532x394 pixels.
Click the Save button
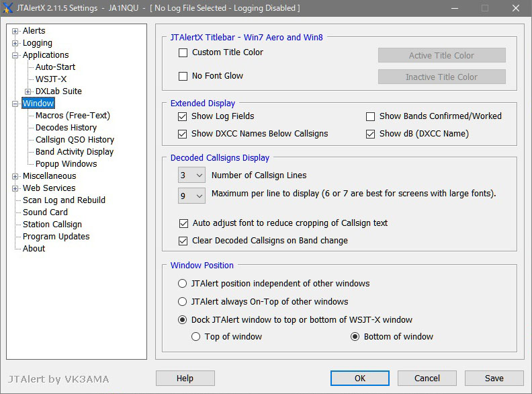coord(494,379)
